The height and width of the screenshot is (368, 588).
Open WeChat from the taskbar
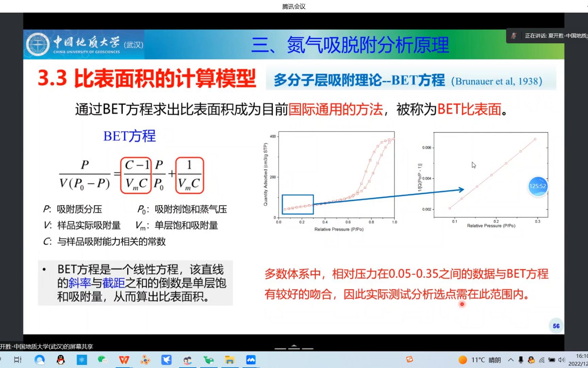point(102,359)
